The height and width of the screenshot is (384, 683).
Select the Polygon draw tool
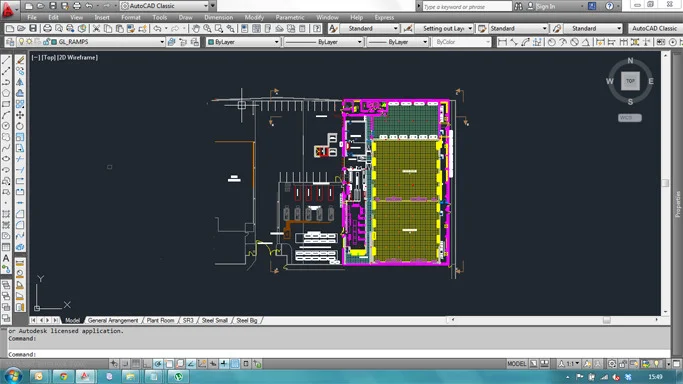(6, 93)
